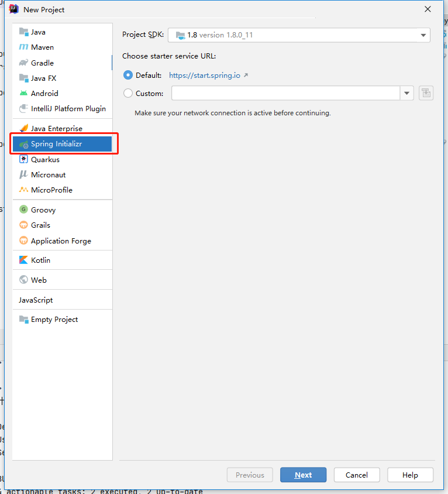Click the Spring Initializr leaf icon
The image size is (448, 494).
[x=24, y=145]
